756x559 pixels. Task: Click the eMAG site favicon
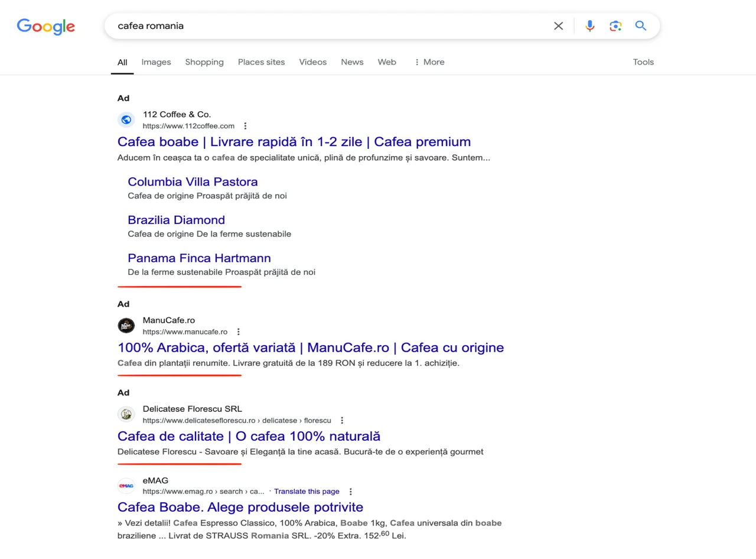tap(126, 486)
